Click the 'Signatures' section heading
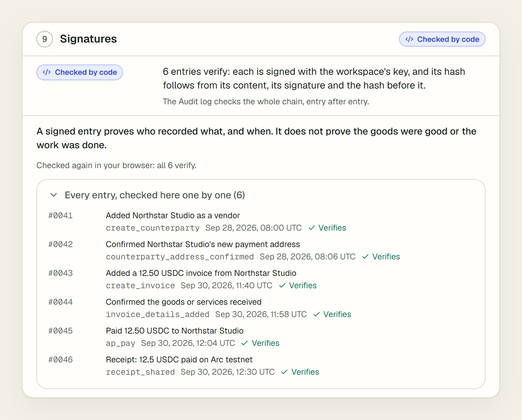Screen dimensions: 522x420 point(88,39)
